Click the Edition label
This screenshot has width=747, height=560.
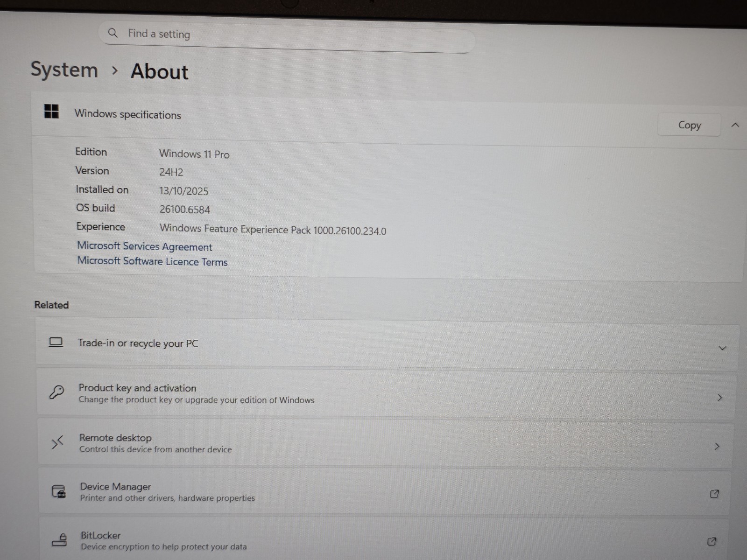(x=91, y=152)
